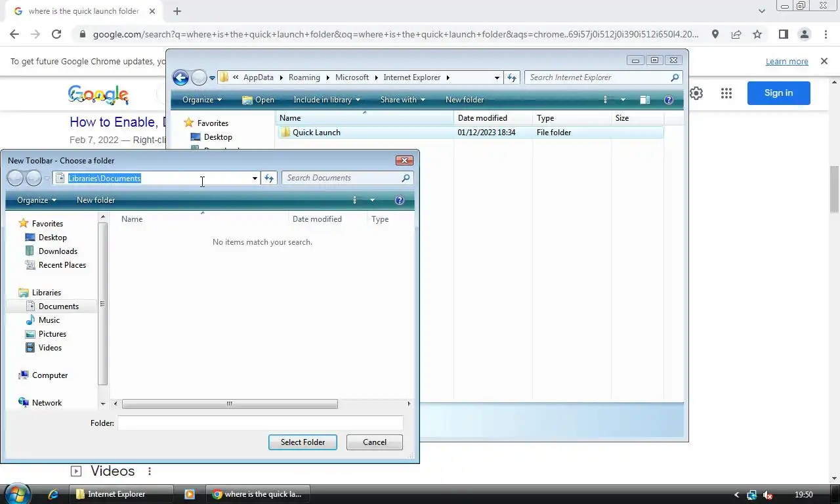Open the Learn more link
This screenshot has width=840, height=504.
tap(787, 61)
